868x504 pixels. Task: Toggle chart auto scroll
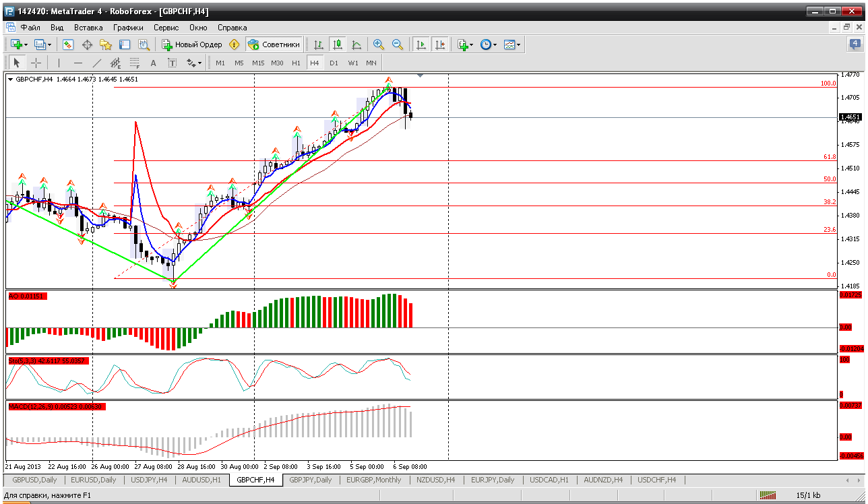421,44
